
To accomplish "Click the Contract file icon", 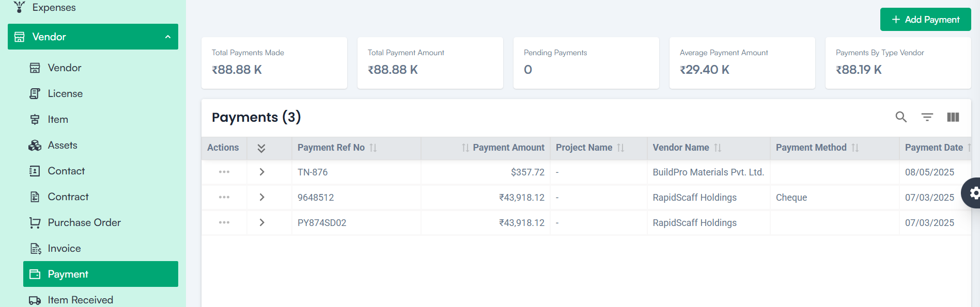I will (35, 197).
